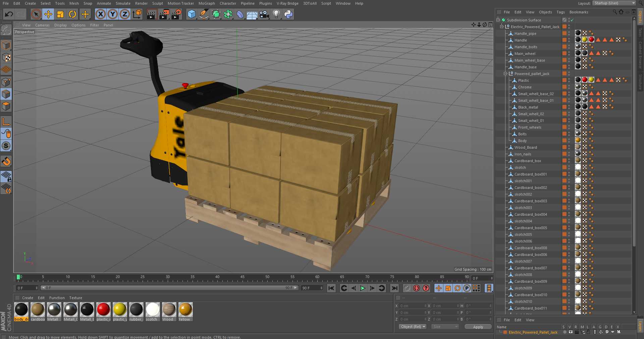The width and height of the screenshot is (644, 339).
Task: Open the MoGraph menu
Action: [207, 3]
